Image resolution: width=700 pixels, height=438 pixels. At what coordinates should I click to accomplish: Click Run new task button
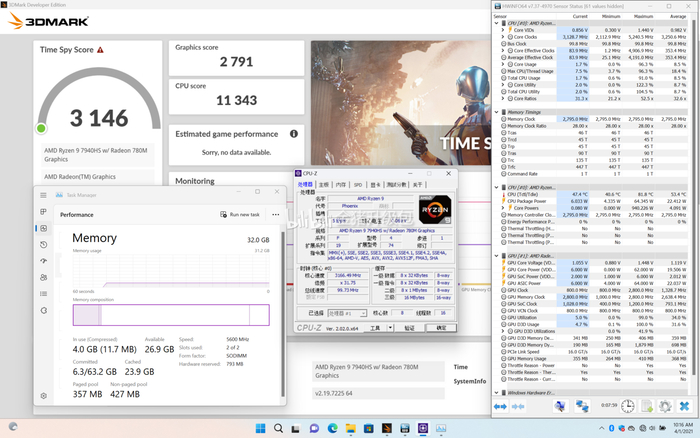coord(241,214)
